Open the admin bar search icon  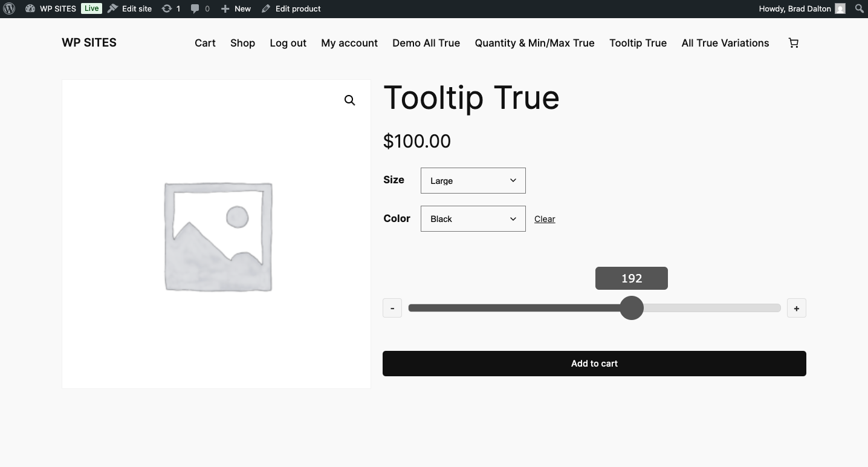[x=859, y=8]
